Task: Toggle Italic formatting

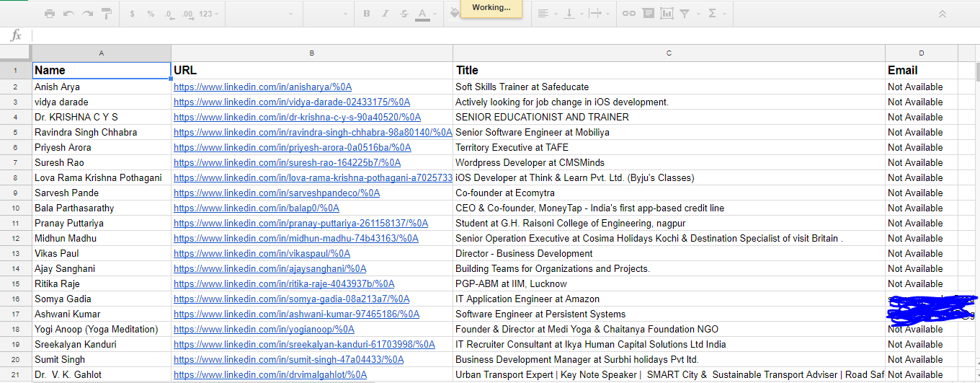Action: (386, 14)
